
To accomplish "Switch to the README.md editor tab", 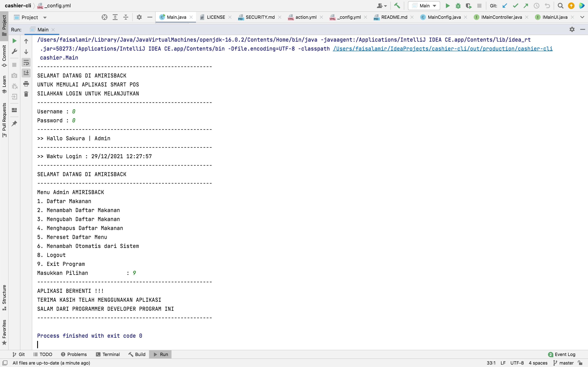I will coord(394,17).
